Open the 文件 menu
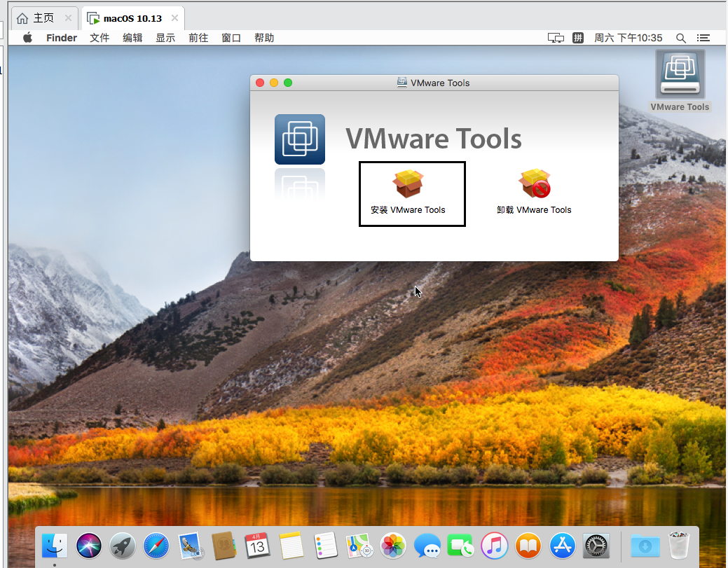 pos(99,38)
